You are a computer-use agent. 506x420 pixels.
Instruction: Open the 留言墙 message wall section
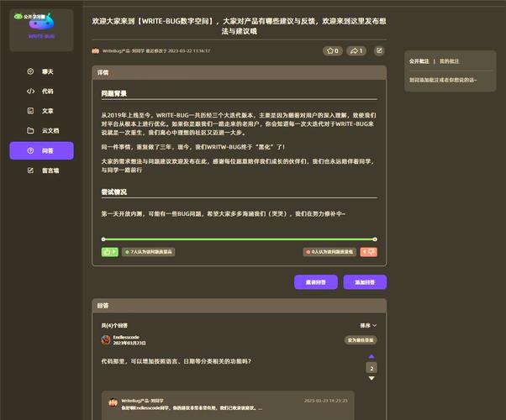[41, 171]
